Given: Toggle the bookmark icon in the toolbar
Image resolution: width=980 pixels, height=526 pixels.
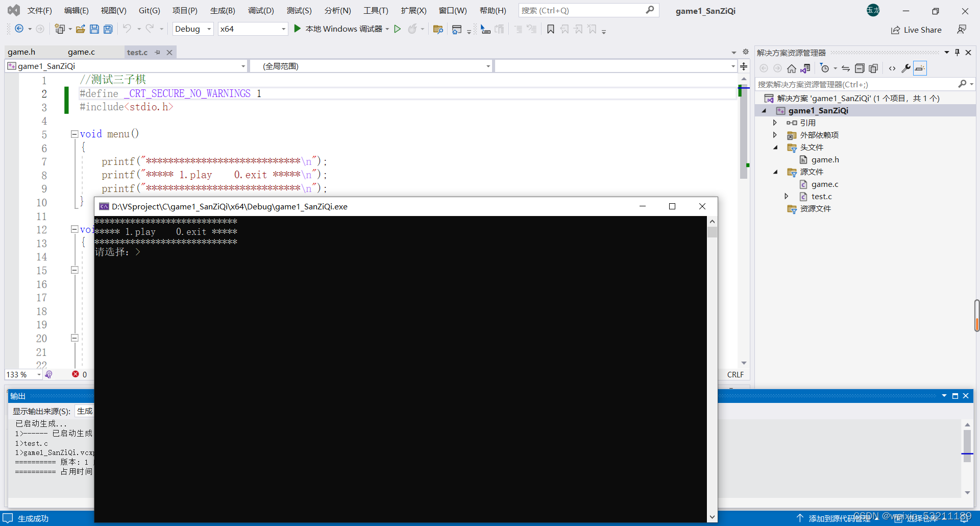Looking at the screenshot, I should click(551, 29).
